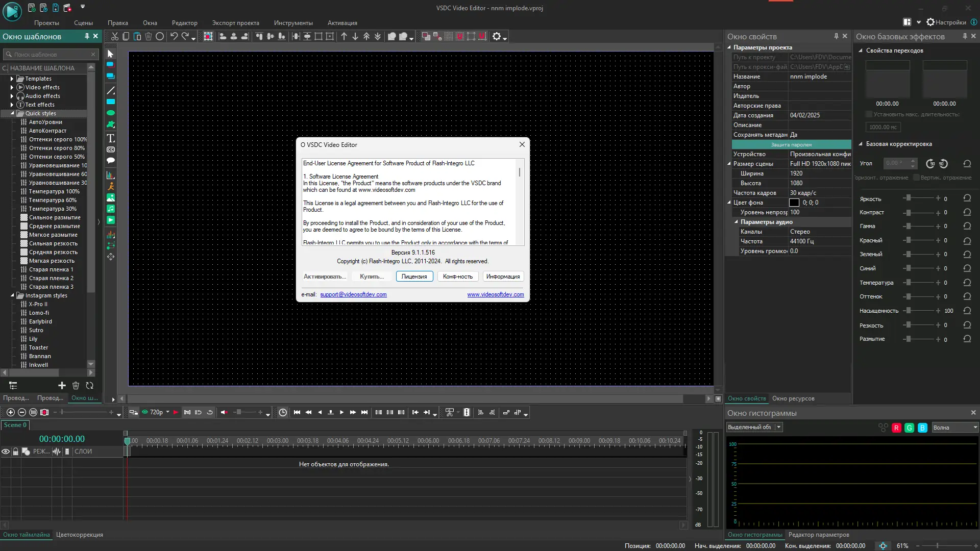
Task: Click the scissors cut icon in toolbar
Action: click(115, 36)
